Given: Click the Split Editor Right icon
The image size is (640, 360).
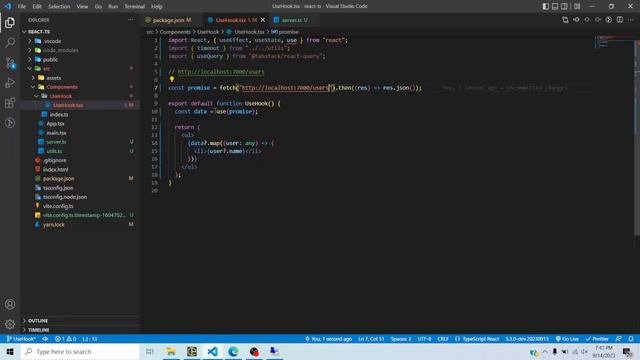Looking at the screenshot, I should click(620, 20).
